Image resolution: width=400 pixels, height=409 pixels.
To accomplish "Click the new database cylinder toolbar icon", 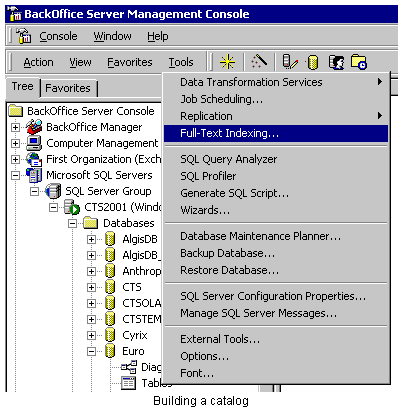I will (x=312, y=62).
